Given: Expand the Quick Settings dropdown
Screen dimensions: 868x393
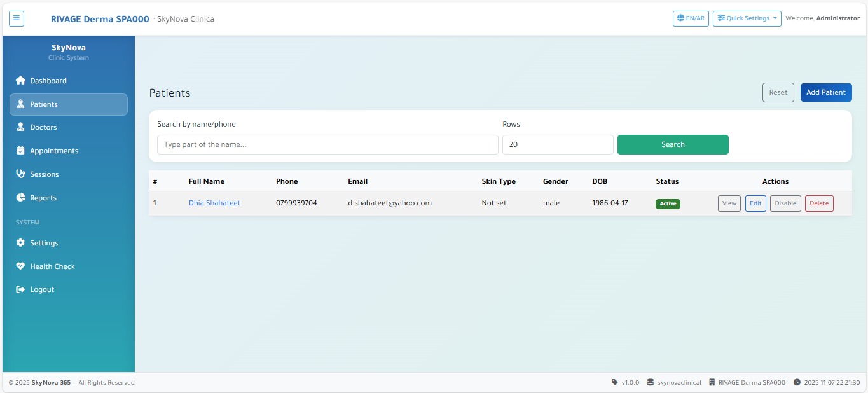Looking at the screenshot, I should coord(747,18).
